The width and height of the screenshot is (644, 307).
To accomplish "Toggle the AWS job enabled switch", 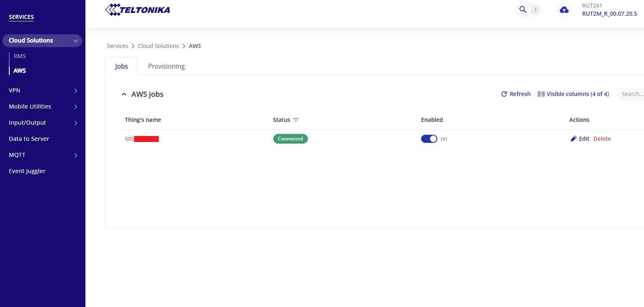I will click(429, 139).
